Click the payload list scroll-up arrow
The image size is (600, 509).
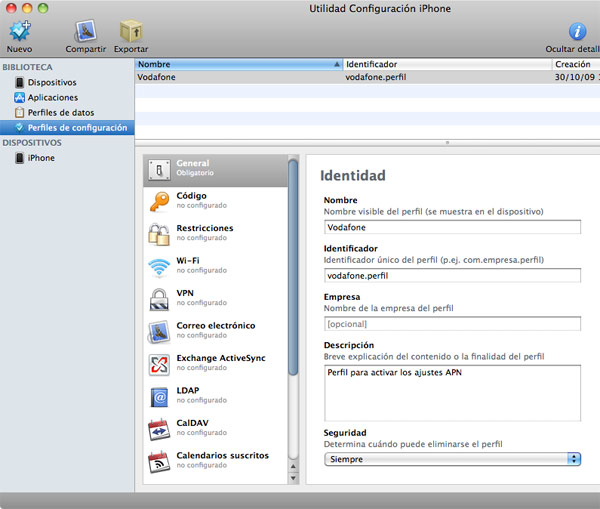293,466
